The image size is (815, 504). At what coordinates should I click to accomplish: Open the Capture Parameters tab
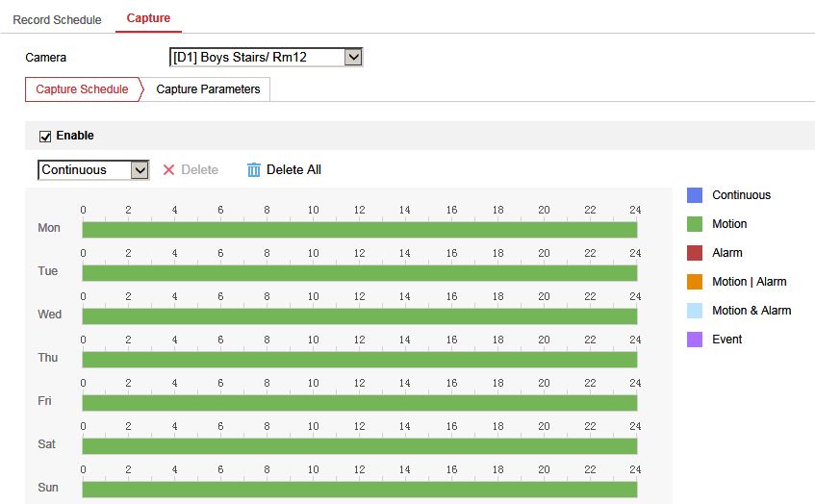pyautogui.click(x=208, y=89)
